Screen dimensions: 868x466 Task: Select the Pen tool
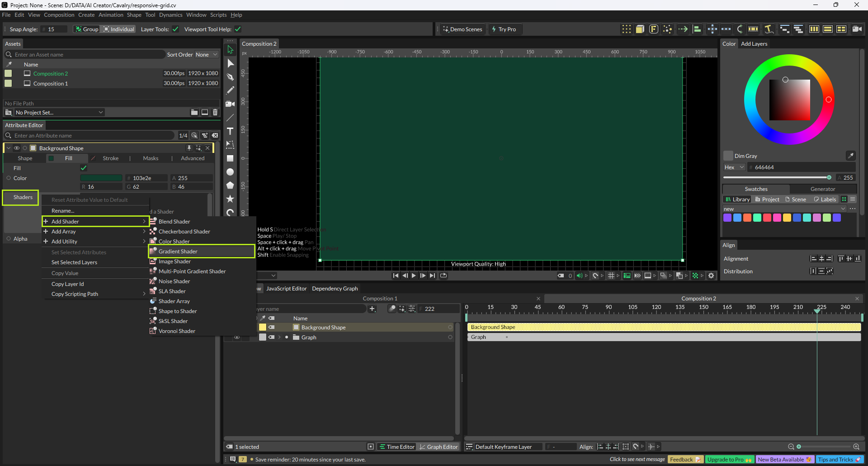[230, 77]
